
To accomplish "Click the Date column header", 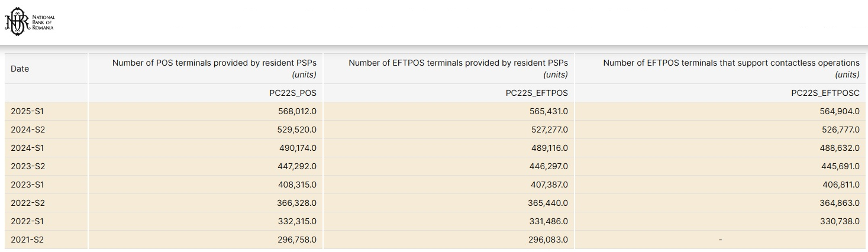I will (20, 69).
